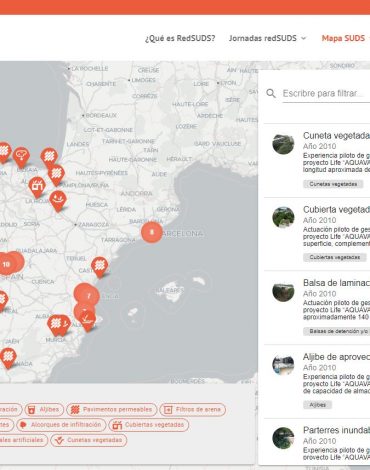Open the Aljibe de aprovechamiento entry title
370x470 pixels.
(x=336, y=357)
